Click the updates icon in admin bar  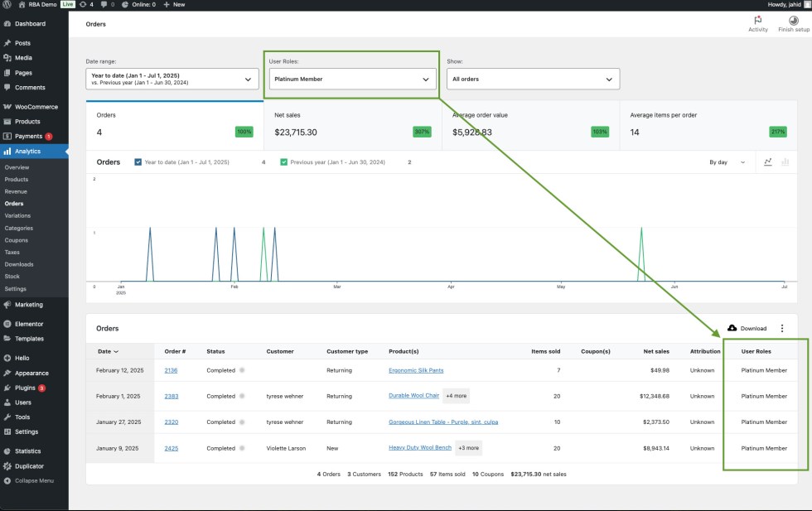[x=85, y=4]
